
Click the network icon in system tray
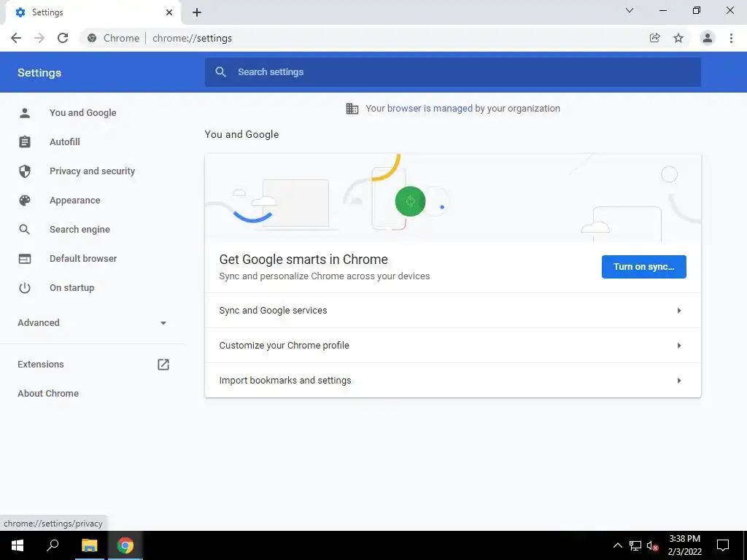click(x=635, y=545)
